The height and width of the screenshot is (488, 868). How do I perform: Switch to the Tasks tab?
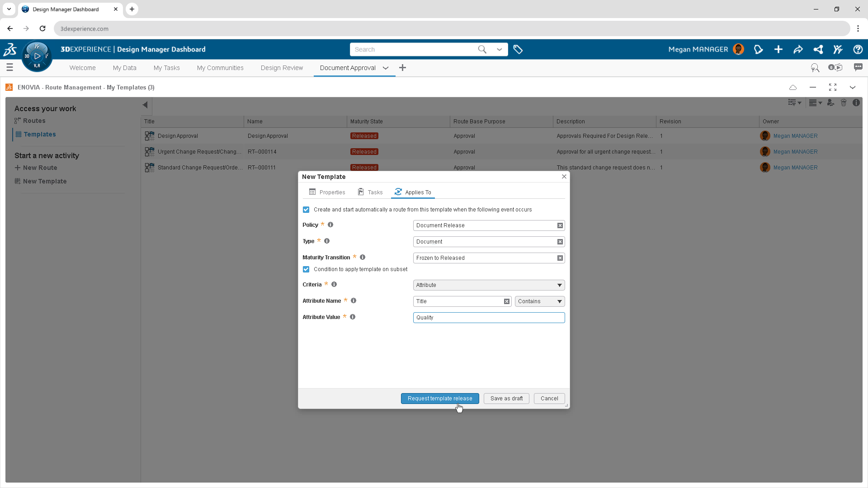pyautogui.click(x=370, y=192)
